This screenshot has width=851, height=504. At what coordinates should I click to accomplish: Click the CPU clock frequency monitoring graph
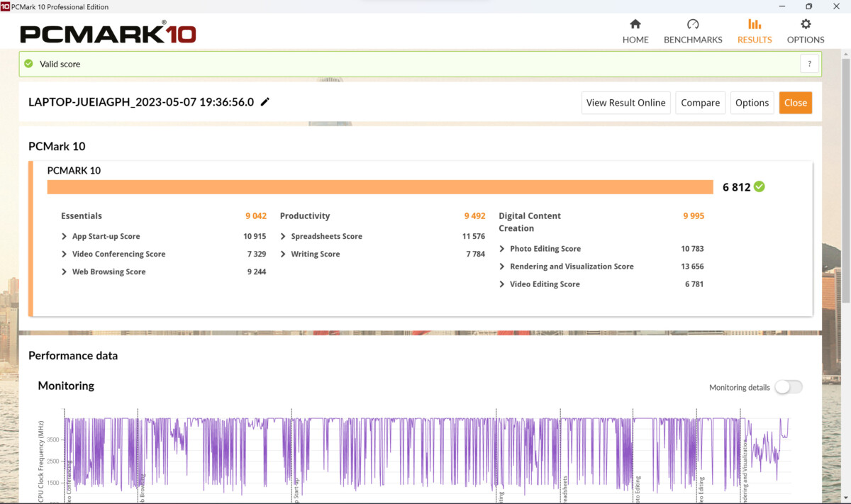tap(425, 457)
